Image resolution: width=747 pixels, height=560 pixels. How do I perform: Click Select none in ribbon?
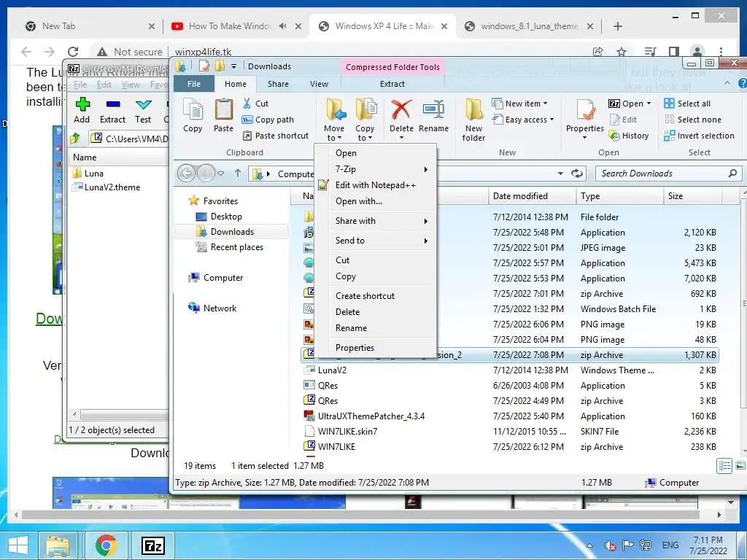(x=693, y=120)
